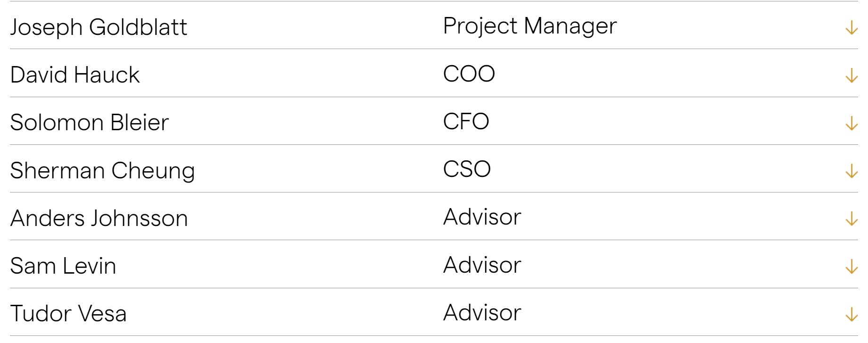Click the arrow icon in Tudor Vesa's row
This screenshot has height=343, width=868.
(x=851, y=314)
